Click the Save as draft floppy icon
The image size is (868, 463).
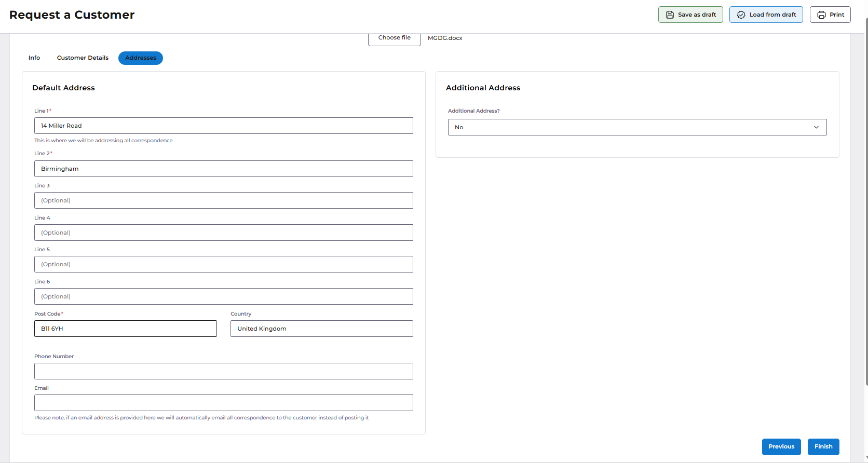click(670, 15)
